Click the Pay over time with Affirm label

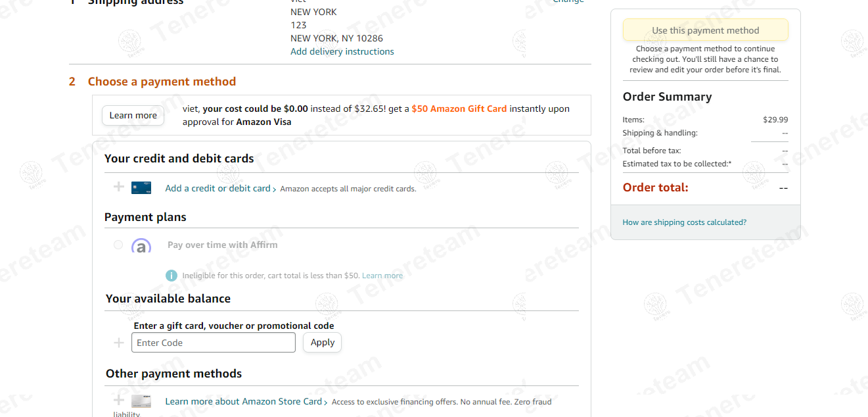(x=223, y=245)
